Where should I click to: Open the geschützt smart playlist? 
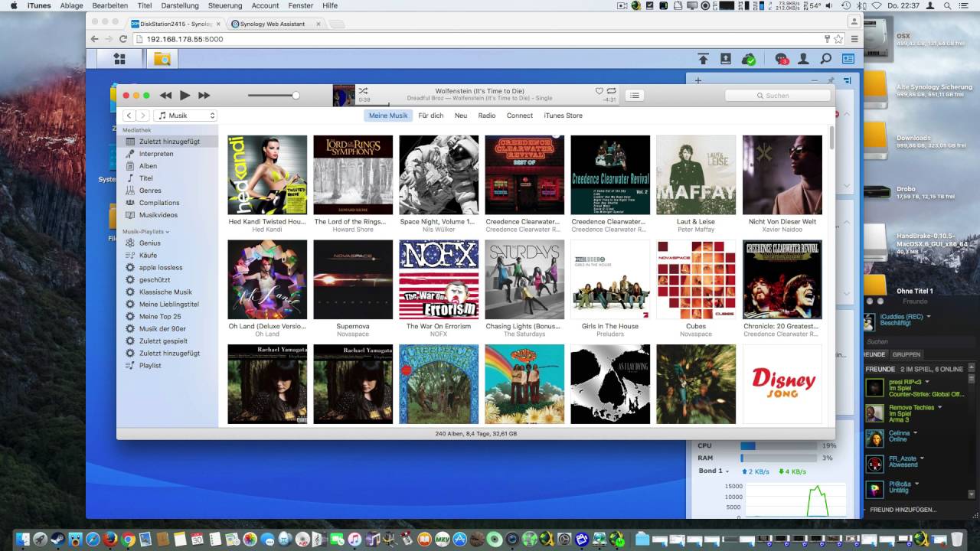point(167,279)
